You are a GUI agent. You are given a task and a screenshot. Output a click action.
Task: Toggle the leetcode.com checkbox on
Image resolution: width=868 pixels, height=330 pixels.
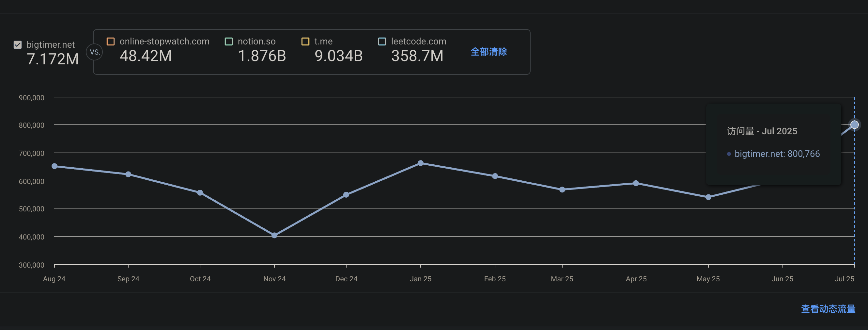(x=382, y=41)
